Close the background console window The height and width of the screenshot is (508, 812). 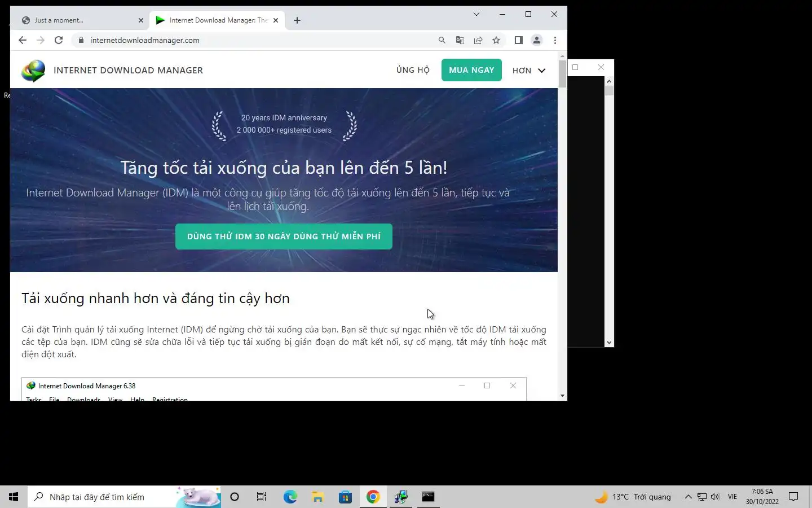tap(601, 67)
